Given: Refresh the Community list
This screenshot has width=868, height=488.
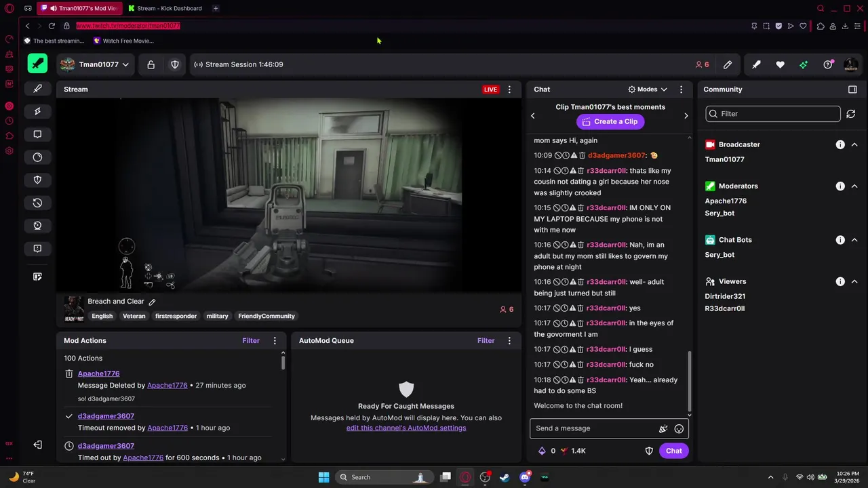Looking at the screenshot, I should pos(851,114).
